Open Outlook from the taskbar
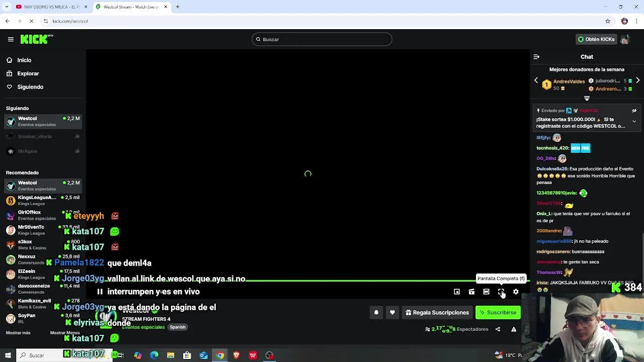 point(203,355)
